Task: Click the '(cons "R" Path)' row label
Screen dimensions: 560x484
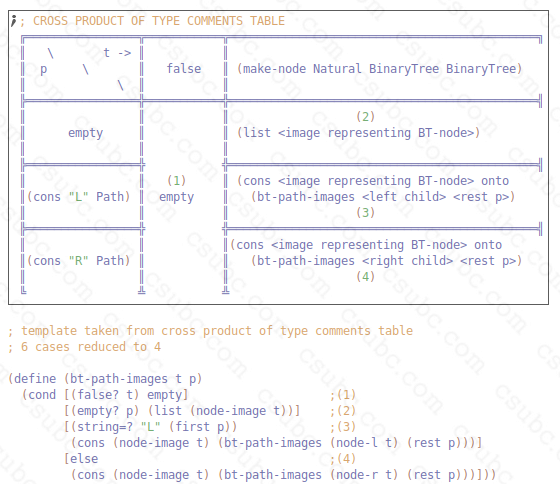Action: click(79, 261)
